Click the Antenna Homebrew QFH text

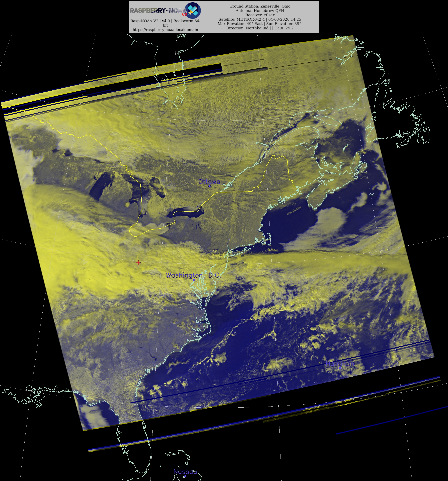coord(260,11)
